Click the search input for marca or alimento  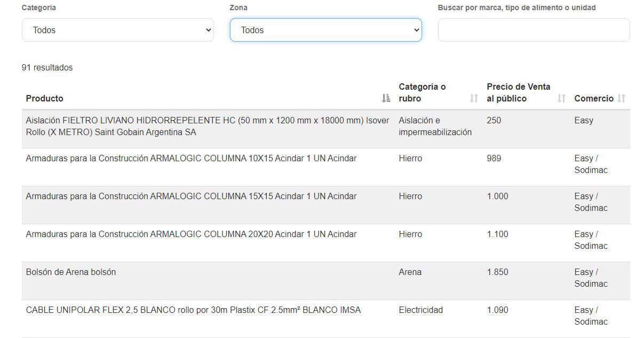534,30
